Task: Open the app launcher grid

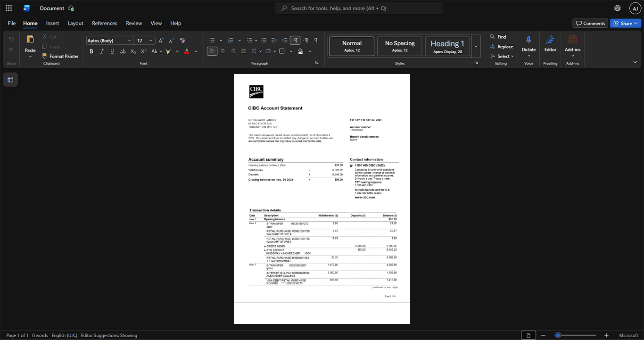Action: click(8, 8)
